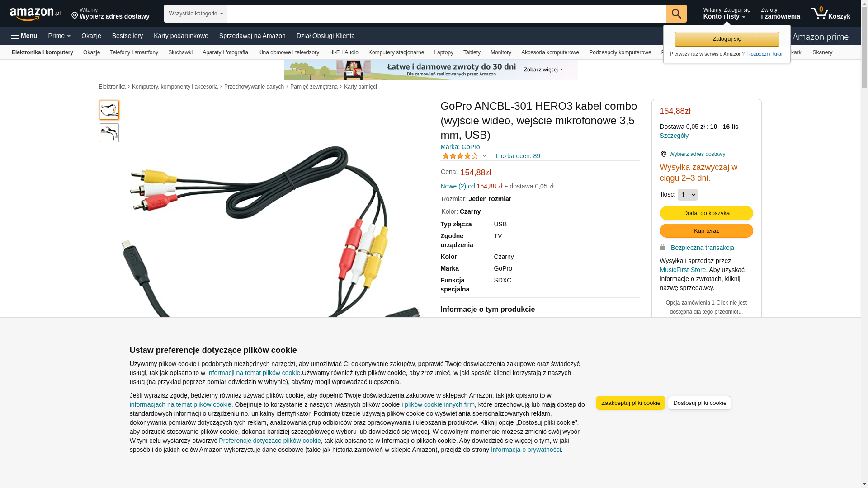Click the Dostosuj pliki cookie button
The image size is (868, 488).
click(699, 403)
